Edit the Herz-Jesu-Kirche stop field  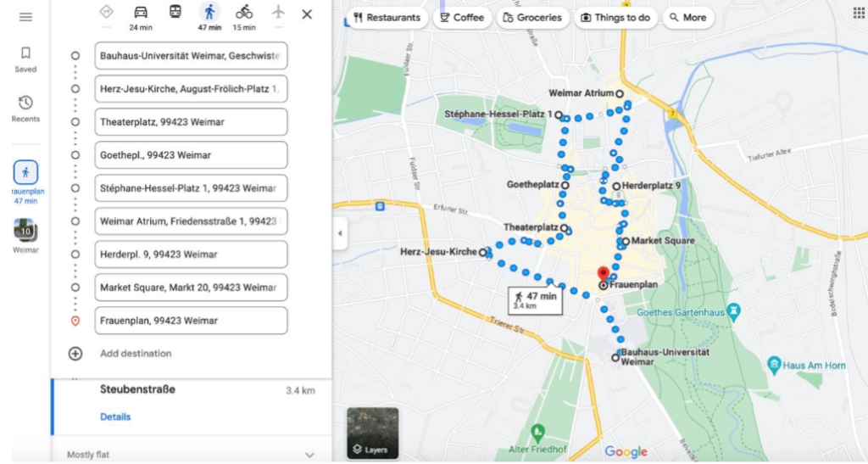[x=191, y=88]
